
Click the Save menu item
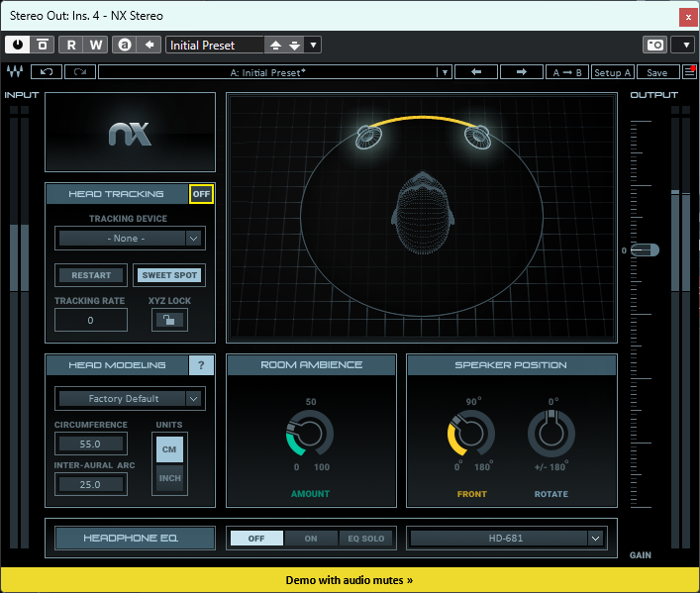[x=657, y=72]
